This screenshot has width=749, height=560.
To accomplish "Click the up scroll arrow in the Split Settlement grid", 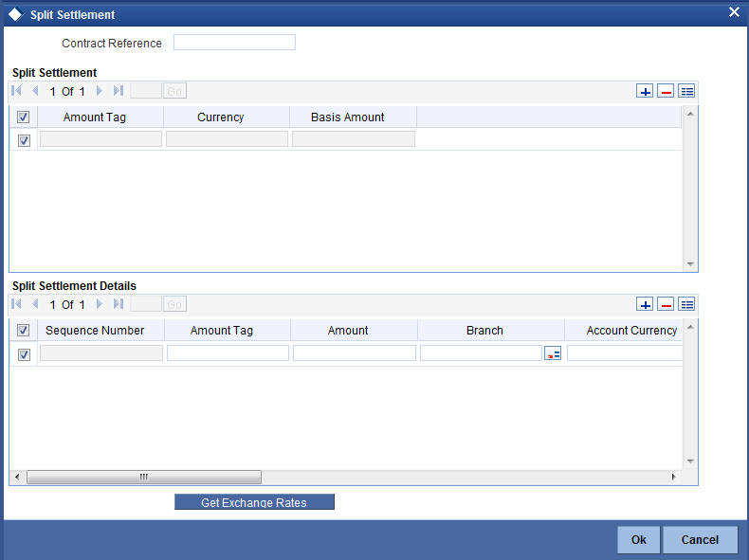I will point(690,114).
